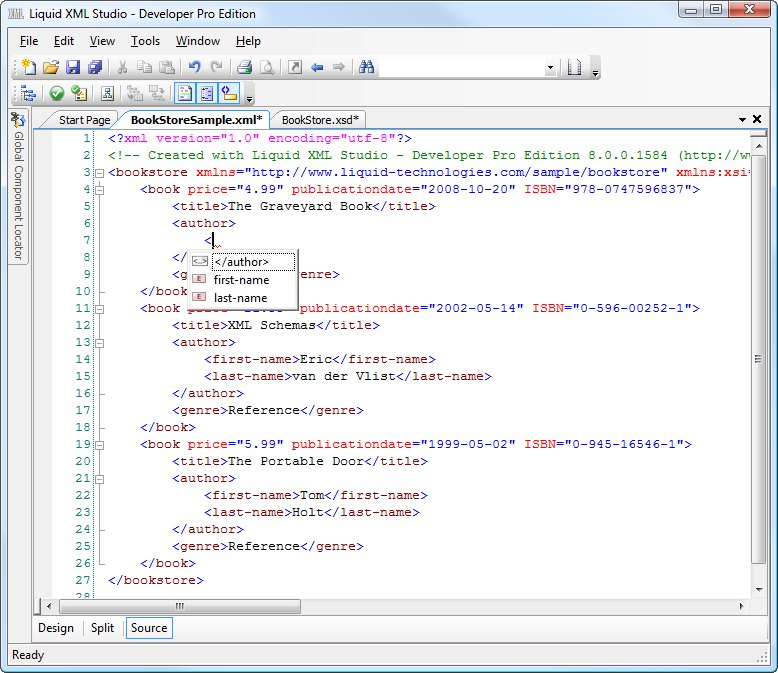Open the second toolbar overflow options
The image size is (778, 673).
(x=250, y=98)
